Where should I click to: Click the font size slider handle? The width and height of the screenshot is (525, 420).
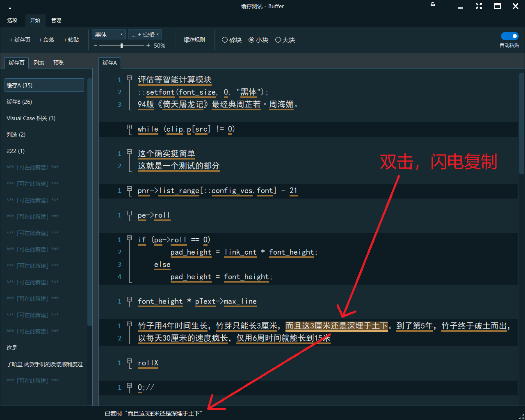pos(121,46)
